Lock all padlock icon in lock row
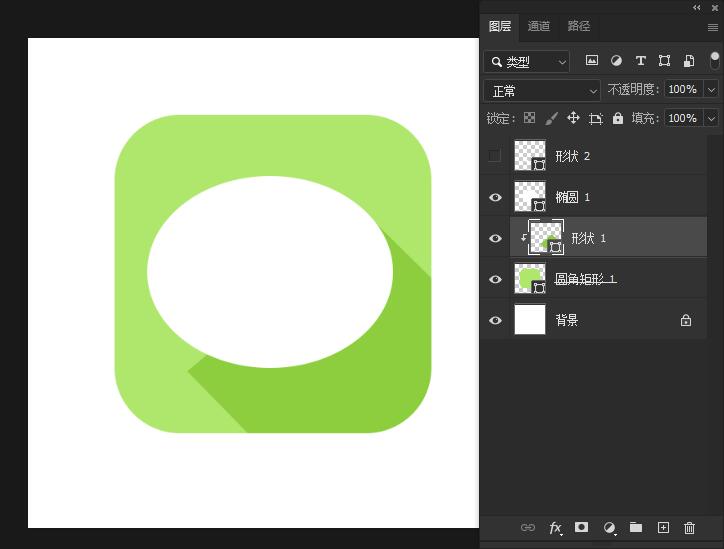Screen dimensions: 724x549 [618, 118]
